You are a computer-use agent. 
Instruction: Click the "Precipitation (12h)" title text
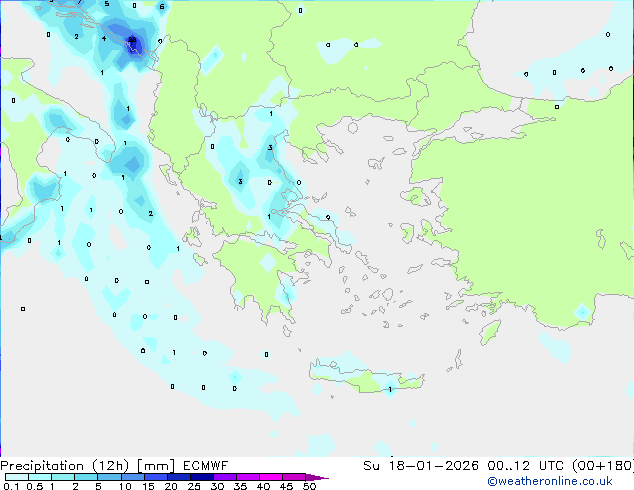point(65,466)
